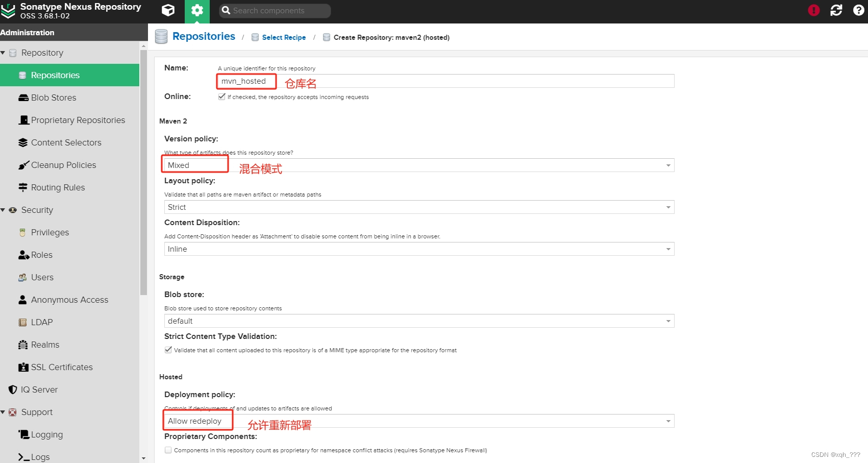This screenshot has width=868, height=463.
Task: Click the Repositories database icon in breadcrumb
Action: point(161,36)
